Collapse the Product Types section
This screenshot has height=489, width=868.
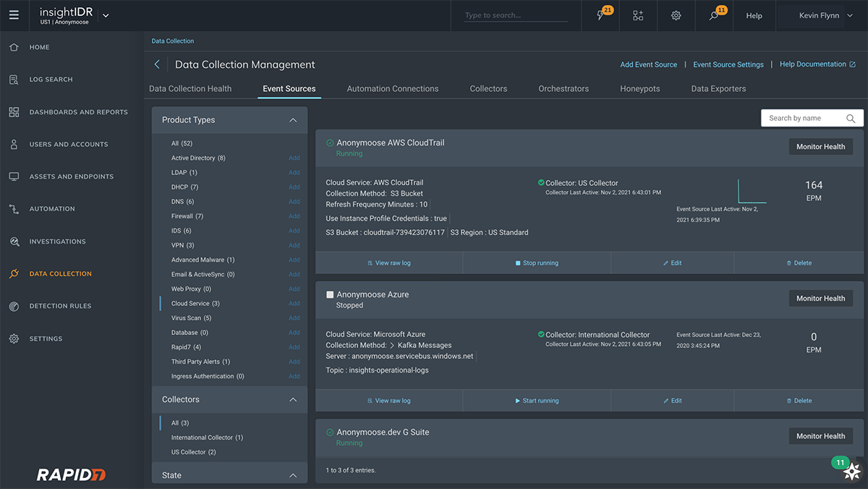point(293,120)
